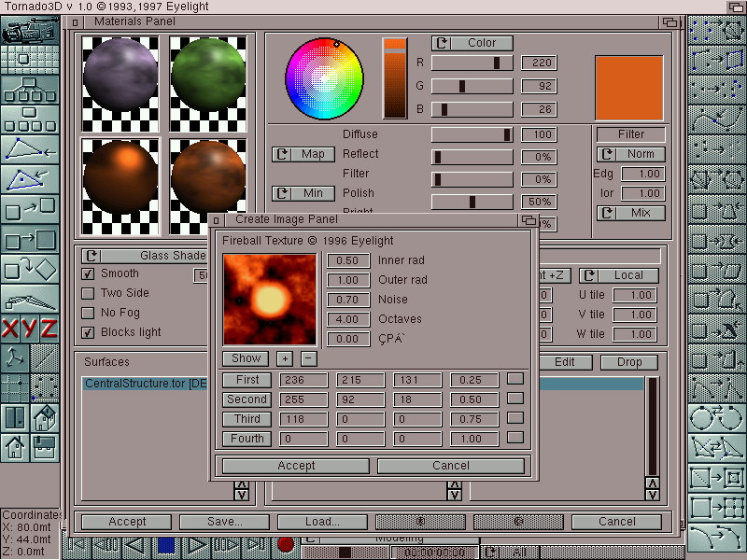Click Accept in Create Image Panel

[x=296, y=466]
